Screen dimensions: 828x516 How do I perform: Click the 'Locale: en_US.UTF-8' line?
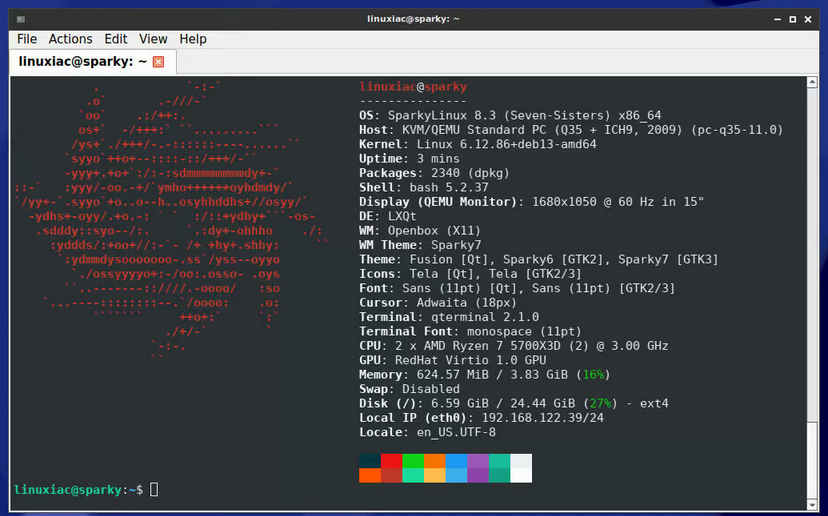click(x=427, y=433)
